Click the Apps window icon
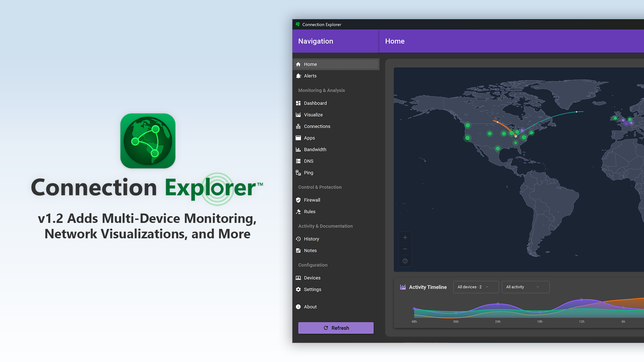The image size is (644, 362). pyautogui.click(x=298, y=138)
